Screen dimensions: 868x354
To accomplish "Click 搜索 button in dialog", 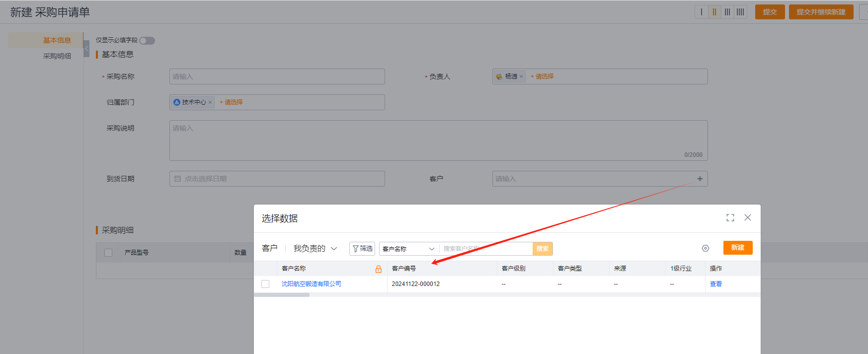I will 543,249.
